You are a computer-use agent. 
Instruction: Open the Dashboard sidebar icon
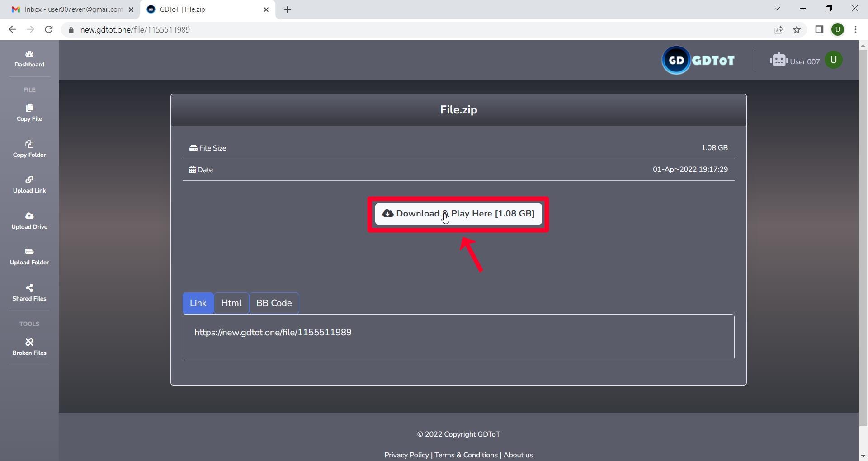coord(29,59)
